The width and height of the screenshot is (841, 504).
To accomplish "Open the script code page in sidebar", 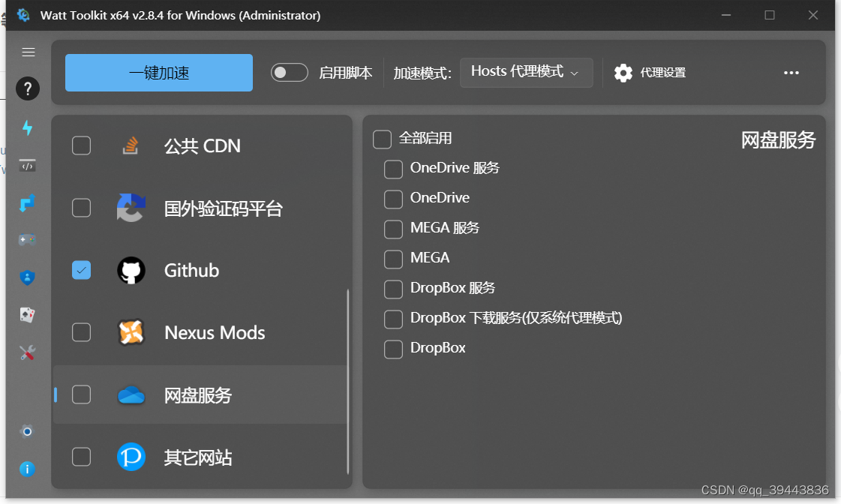I will 27,165.
